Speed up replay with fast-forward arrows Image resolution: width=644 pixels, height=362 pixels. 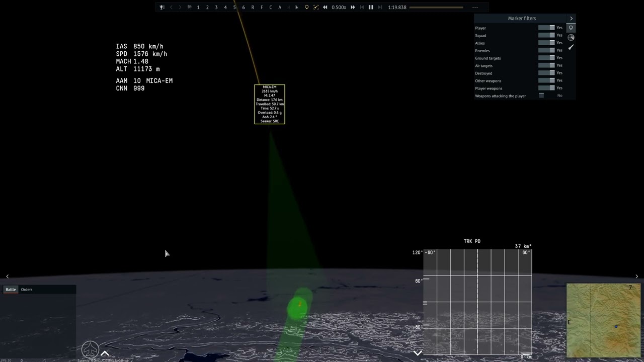pyautogui.click(x=353, y=7)
